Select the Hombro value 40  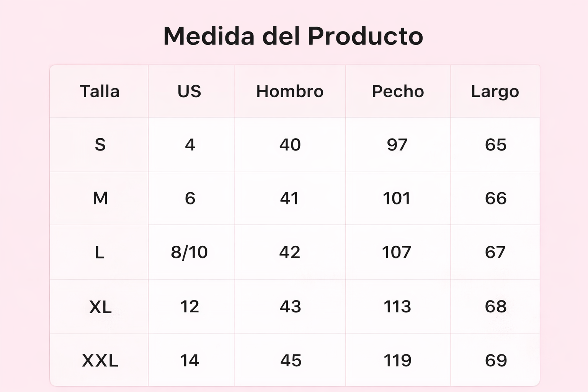pyautogui.click(x=290, y=145)
